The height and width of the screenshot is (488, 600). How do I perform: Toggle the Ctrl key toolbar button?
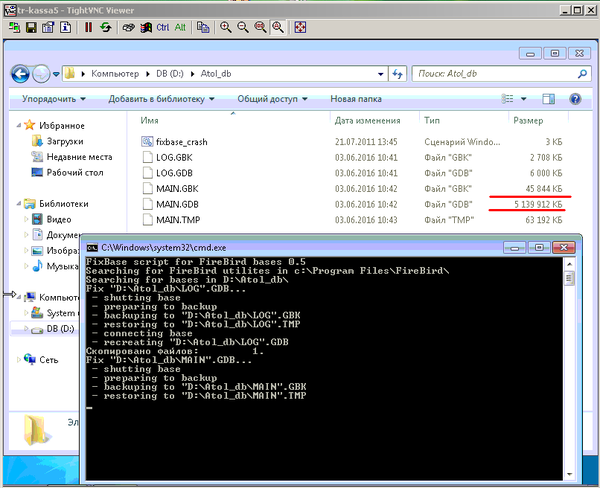tap(163, 27)
